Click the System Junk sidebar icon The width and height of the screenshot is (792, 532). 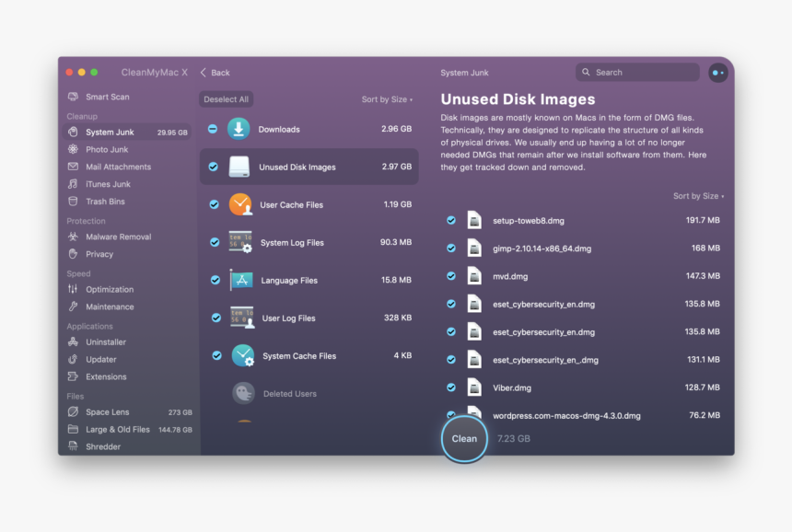pyautogui.click(x=74, y=132)
